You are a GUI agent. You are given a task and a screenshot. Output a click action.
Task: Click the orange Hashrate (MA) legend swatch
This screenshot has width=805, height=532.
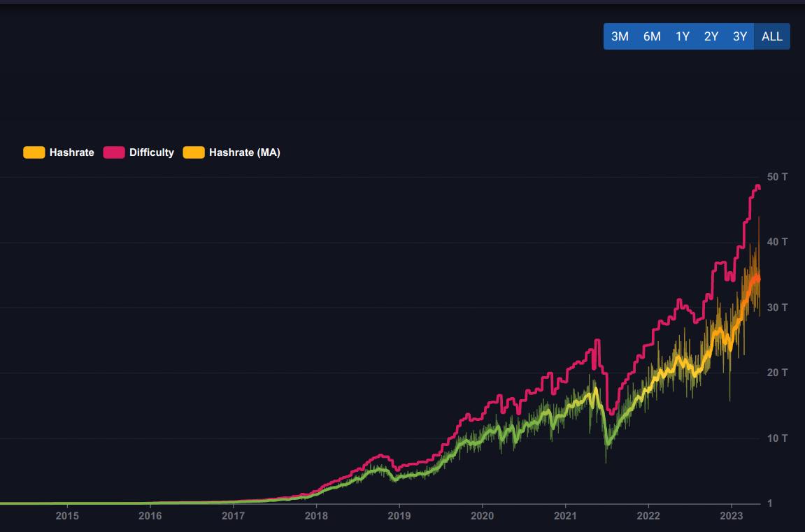tap(194, 152)
